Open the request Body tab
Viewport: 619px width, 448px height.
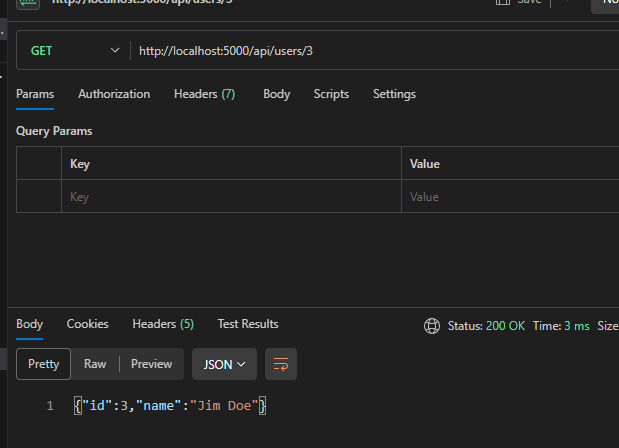[x=276, y=94]
